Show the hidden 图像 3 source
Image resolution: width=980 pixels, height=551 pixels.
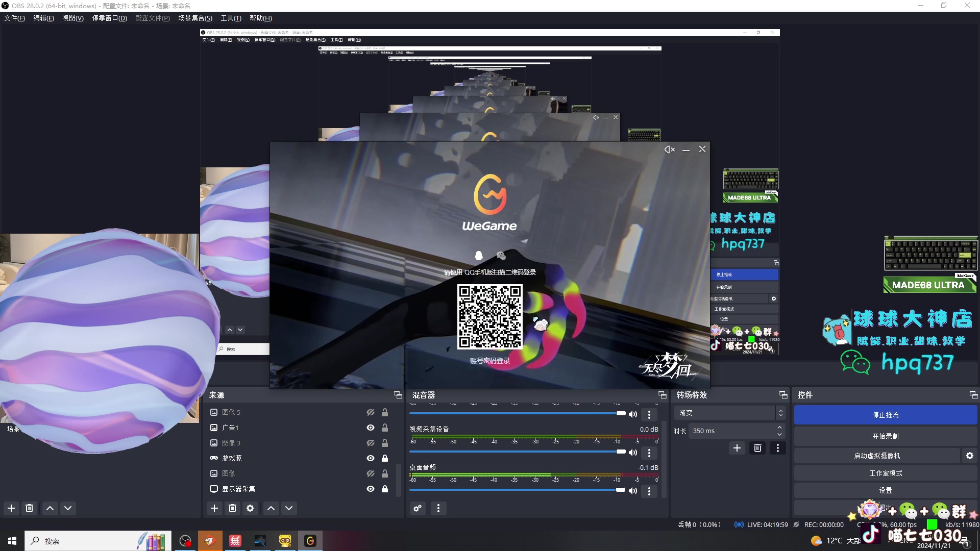371,443
